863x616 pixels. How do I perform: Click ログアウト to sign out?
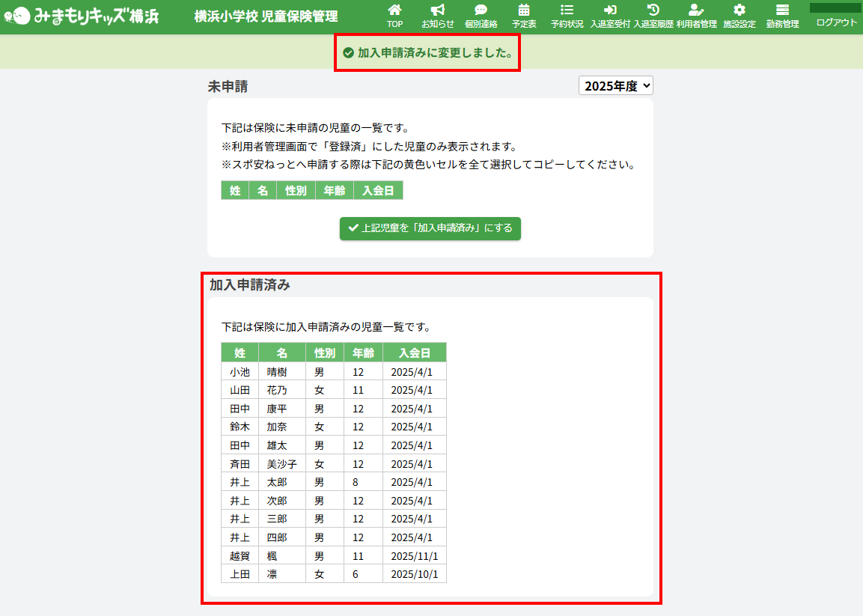[836, 22]
